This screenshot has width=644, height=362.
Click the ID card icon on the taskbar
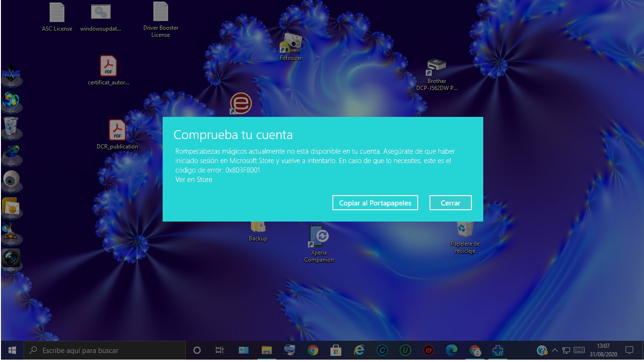pyautogui.click(x=244, y=350)
